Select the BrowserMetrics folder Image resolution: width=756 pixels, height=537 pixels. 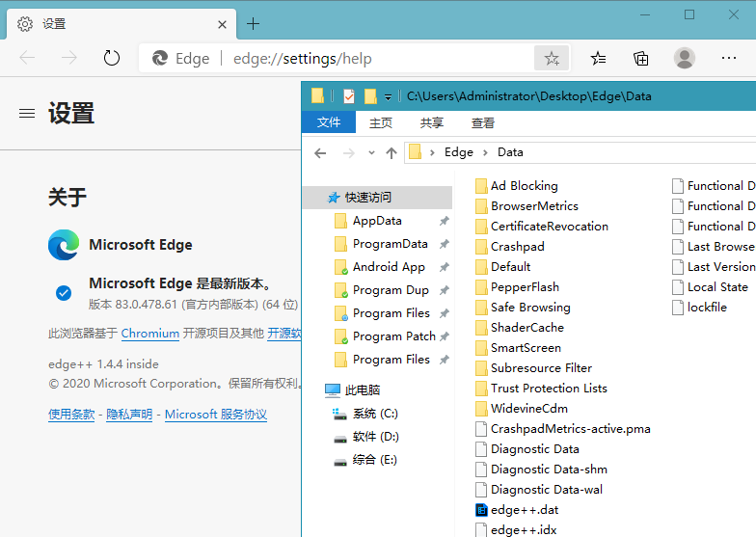526,206
